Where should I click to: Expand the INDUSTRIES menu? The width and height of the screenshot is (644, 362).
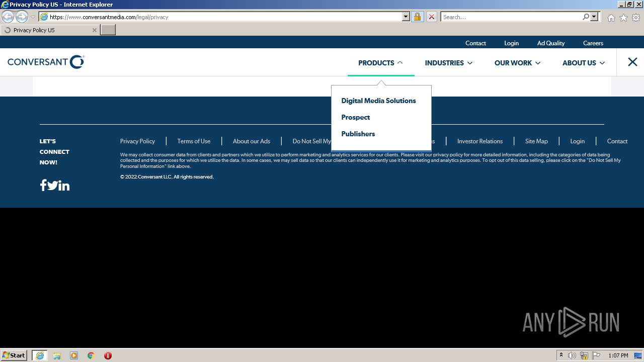[x=448, y=63]
